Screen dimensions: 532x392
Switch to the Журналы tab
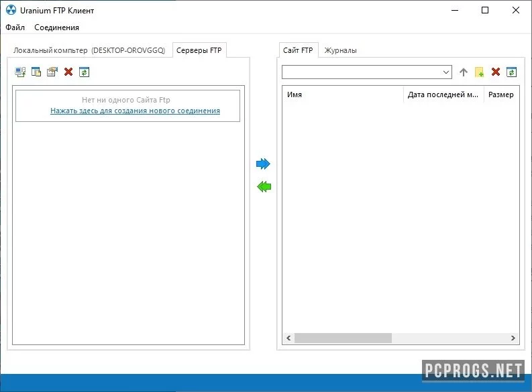(340, 50)
